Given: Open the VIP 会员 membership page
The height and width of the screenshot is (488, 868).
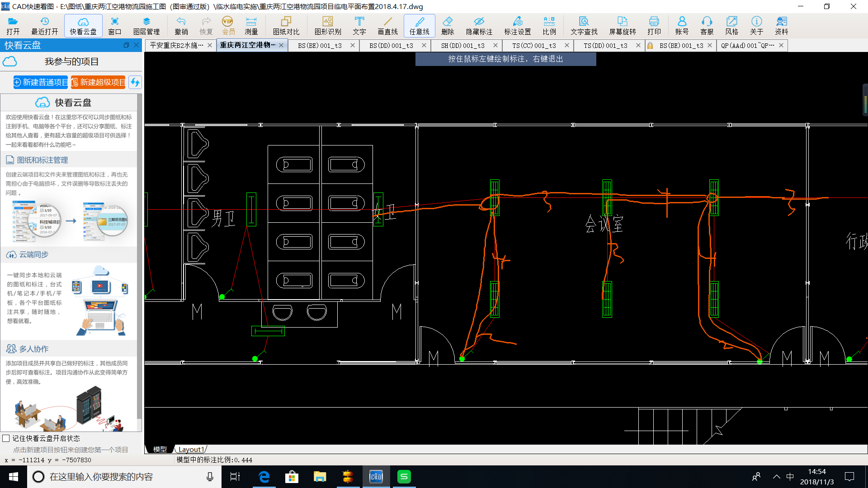Looking at the screenshot, I should 228,26.
